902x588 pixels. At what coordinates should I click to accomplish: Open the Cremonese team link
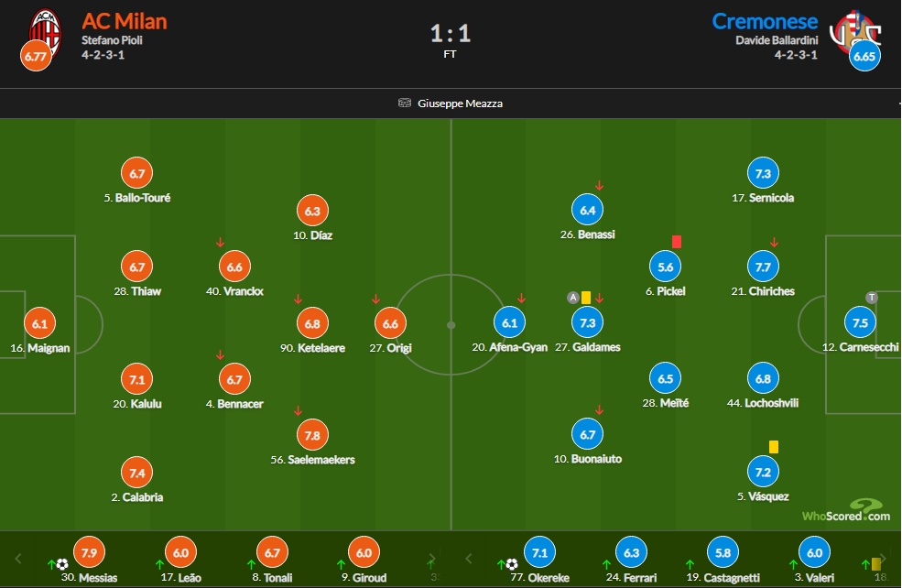765,21
